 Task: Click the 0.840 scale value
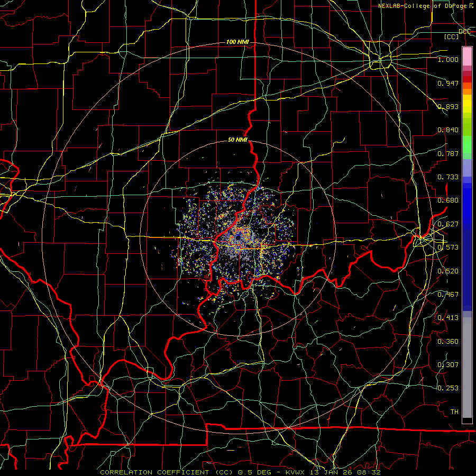(x=448, y=130)
